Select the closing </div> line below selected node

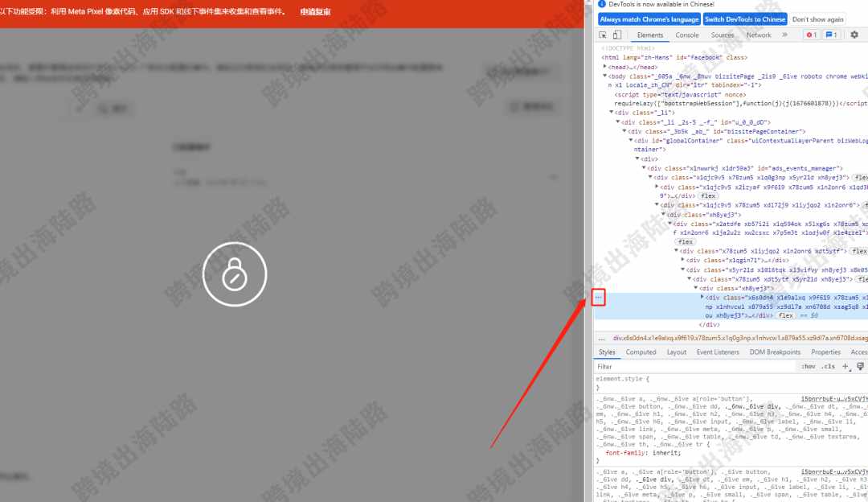point(709,325)
